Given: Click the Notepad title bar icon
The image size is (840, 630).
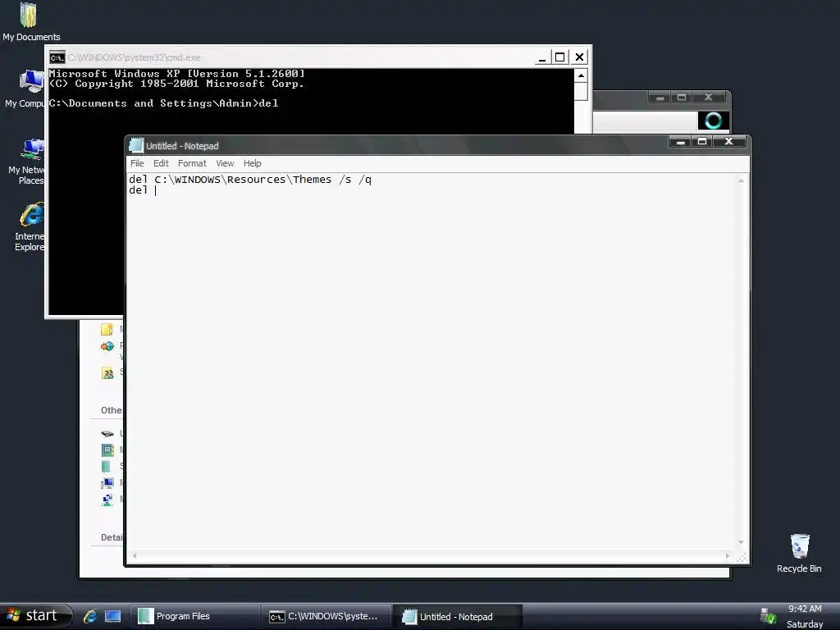Looking at the screenshot, I should [x=137, y=145].
